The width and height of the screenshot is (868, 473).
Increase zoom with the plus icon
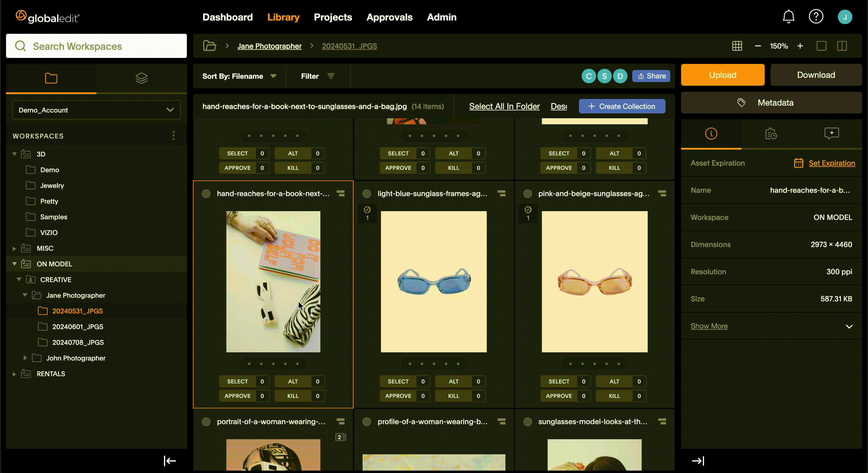(x=800, y=46)
